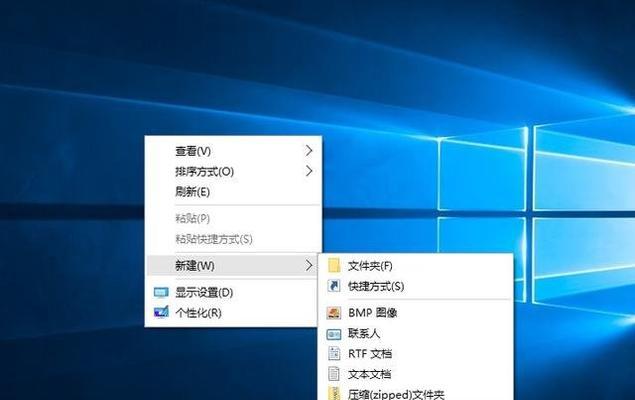Open 个性化(R) from the context menu
Screen dimensions: 635x400
(232, 313)
